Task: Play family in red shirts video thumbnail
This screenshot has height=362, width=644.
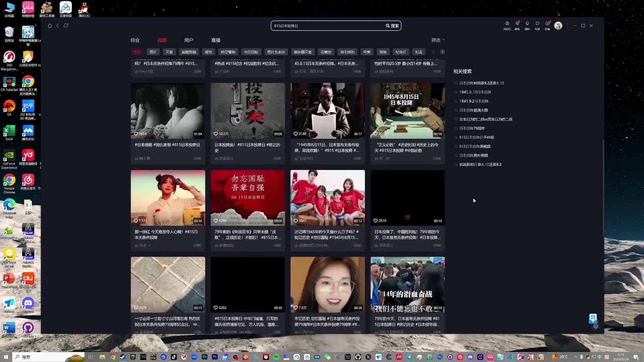Action: 328,198
